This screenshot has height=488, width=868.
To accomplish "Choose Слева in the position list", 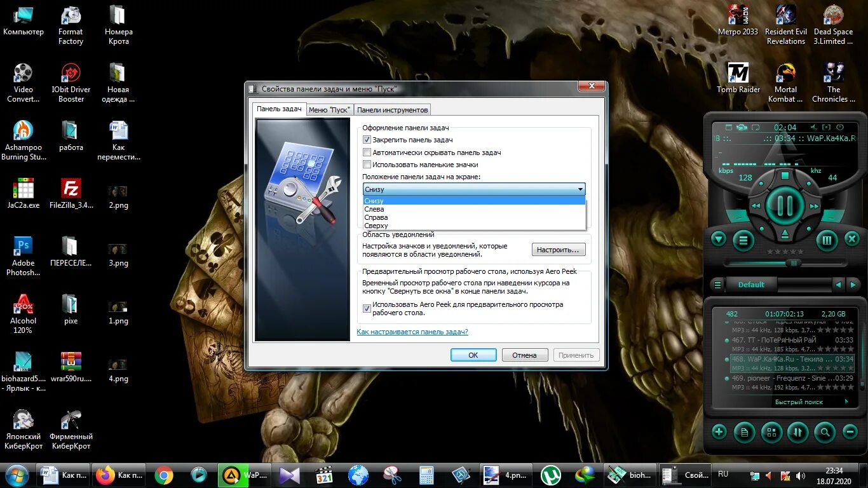I will coord(474,209).
